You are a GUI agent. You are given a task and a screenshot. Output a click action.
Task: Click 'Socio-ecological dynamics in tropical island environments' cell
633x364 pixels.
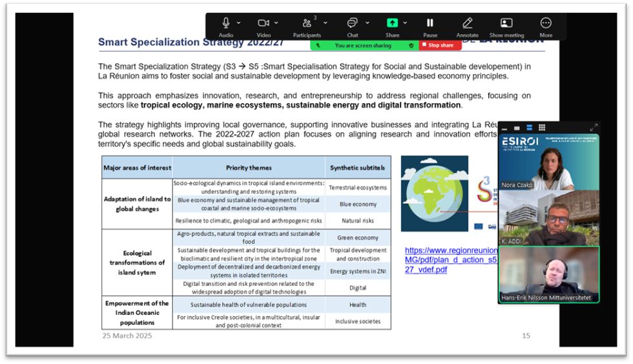[249, 187]
